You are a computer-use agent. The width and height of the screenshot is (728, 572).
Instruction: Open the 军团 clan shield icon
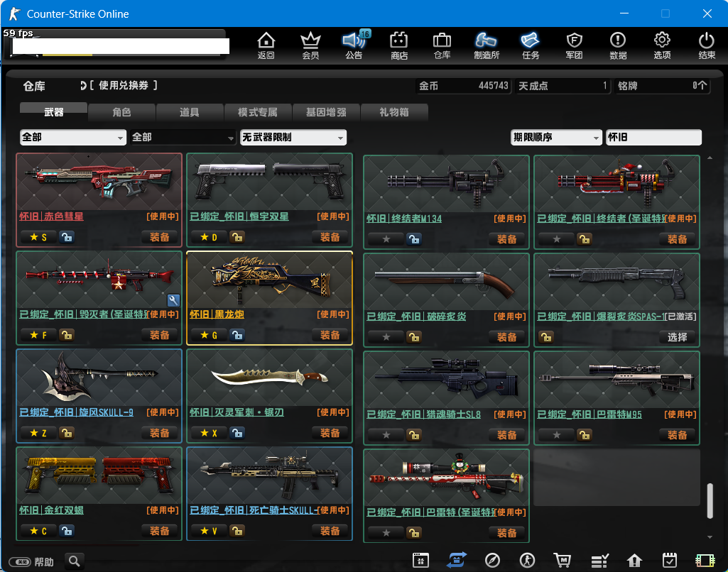[574, 45]
